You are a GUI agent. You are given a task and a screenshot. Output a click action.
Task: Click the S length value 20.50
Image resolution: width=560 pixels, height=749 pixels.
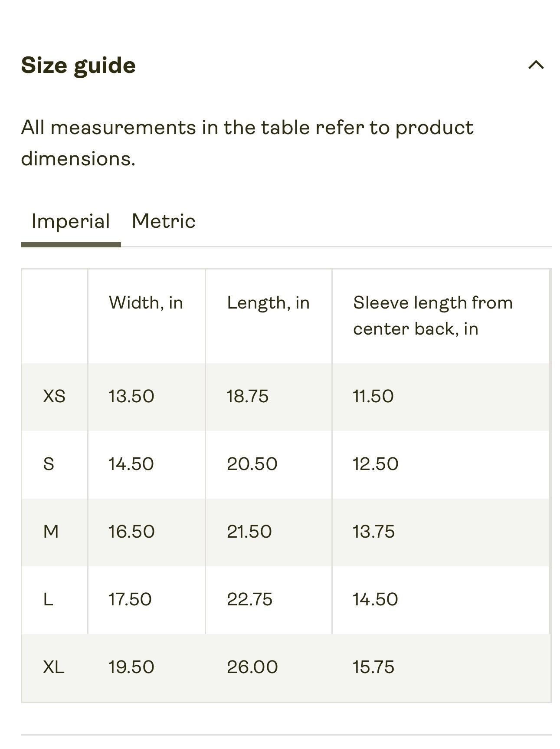point(252,464)
